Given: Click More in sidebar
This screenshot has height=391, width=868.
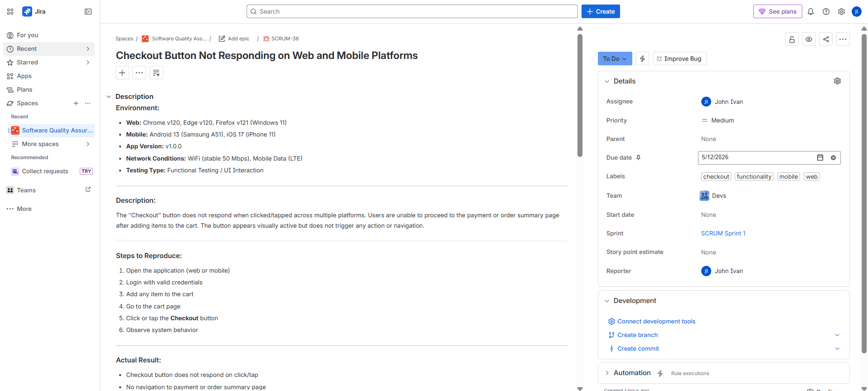Looking at the screenshot, I should [x=49, y=209].
